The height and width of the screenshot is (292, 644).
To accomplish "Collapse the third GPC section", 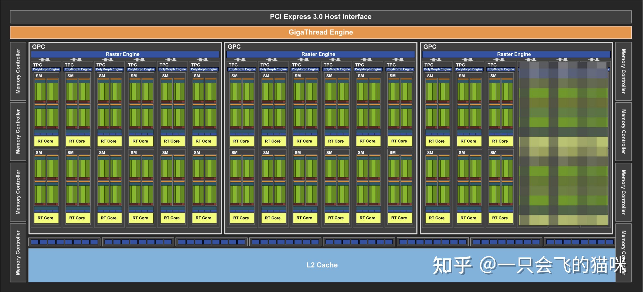I will pyautogui.click(x=429, y=47).
